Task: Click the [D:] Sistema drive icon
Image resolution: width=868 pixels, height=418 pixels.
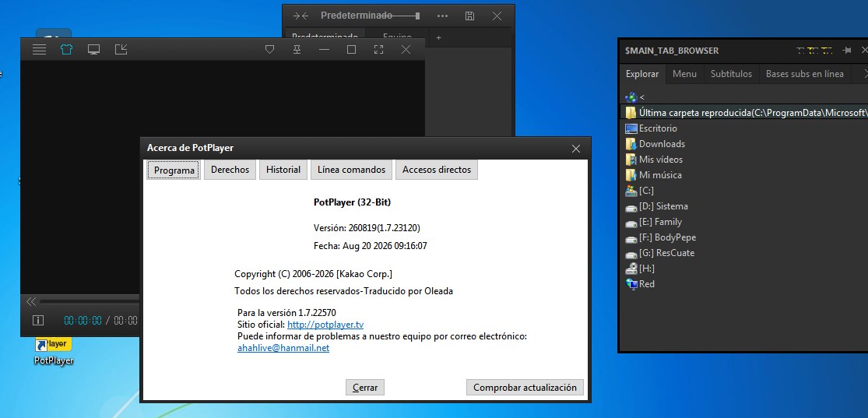Action: click(x=631, y=208)
